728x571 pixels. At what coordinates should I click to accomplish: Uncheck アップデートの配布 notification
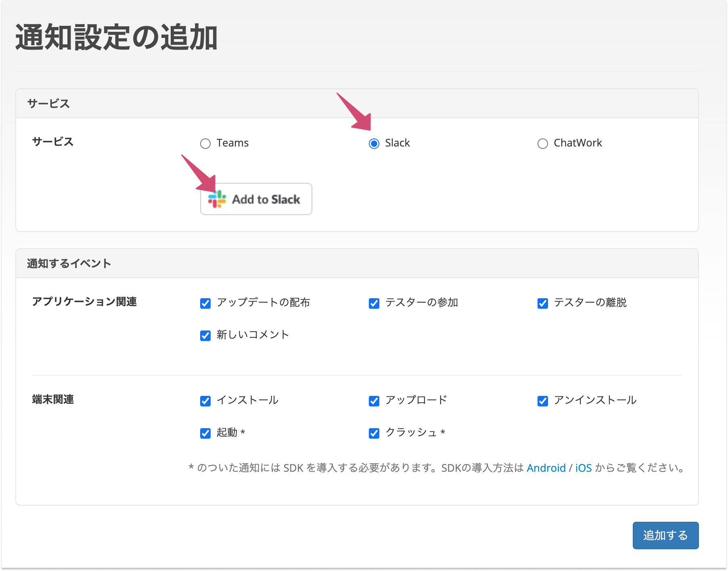205,303
